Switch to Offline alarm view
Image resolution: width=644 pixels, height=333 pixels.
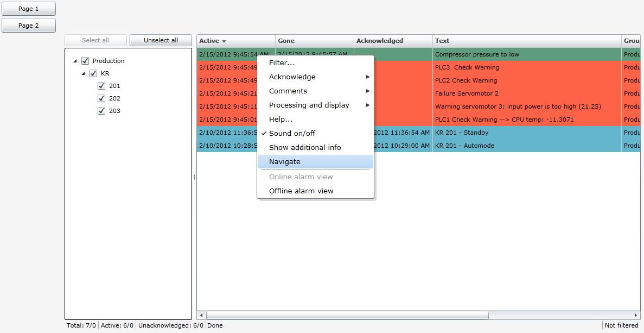301,191
